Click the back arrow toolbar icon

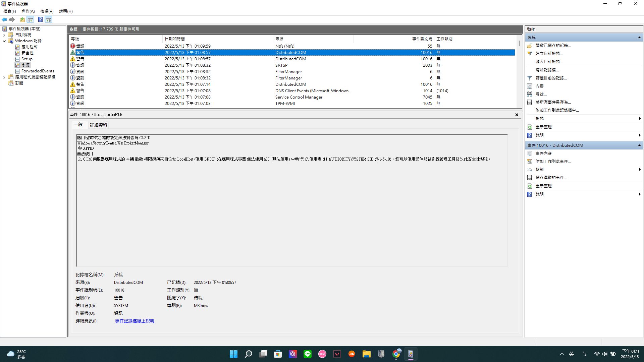tap(4, 19)
